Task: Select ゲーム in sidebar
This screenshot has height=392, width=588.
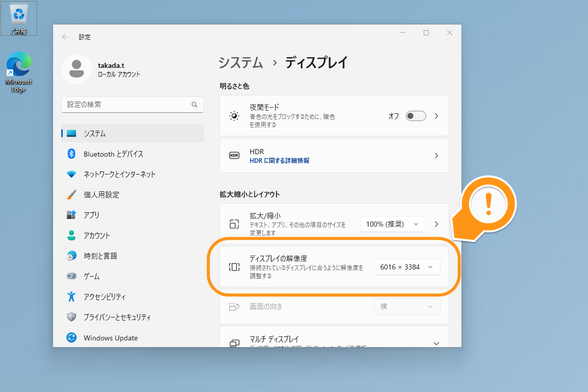Action: pyautogui.click(x=133, y=276)
